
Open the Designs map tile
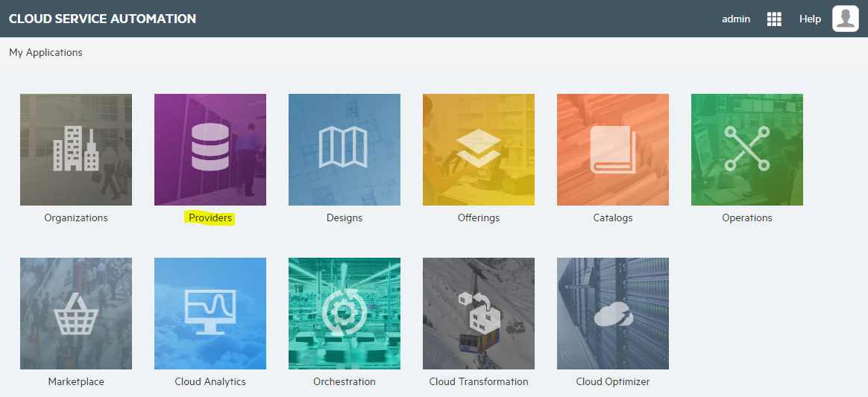pos(345,150)
